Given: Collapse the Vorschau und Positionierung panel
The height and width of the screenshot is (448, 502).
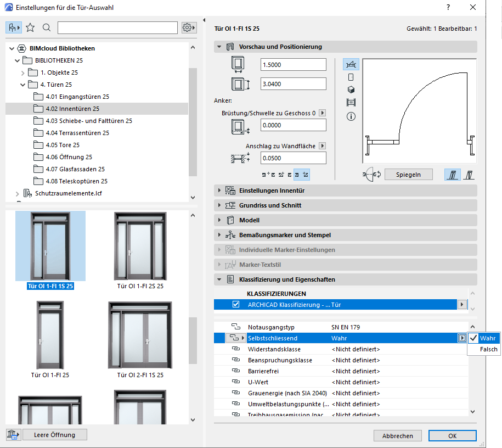Looking at the screenshot, I should pyautogui.click(x=219, y=47).
